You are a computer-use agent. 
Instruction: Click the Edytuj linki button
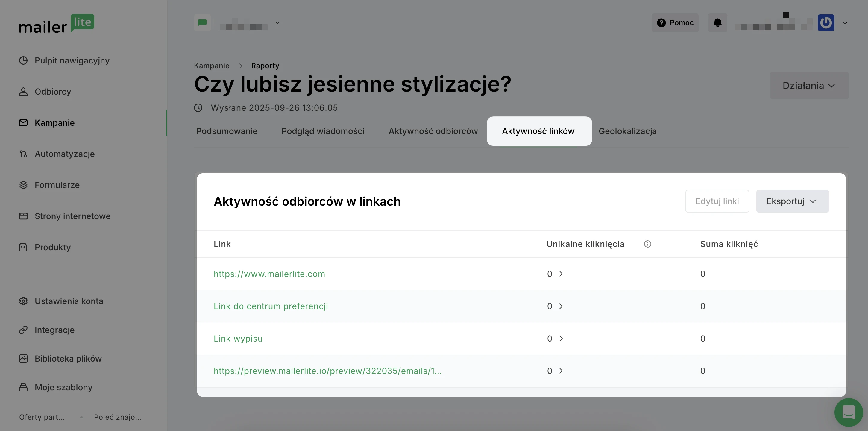717,201
